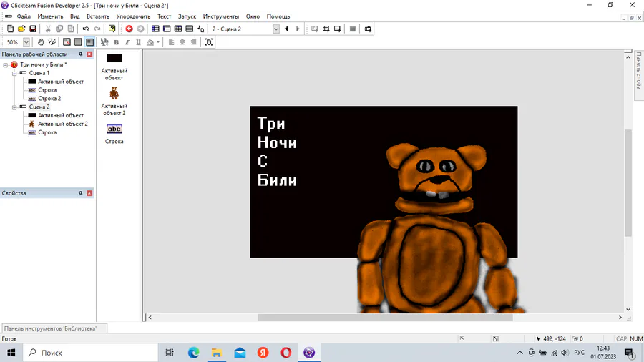This screenshot has height=362, width=644.
Task: Center align the text
Action: 182,42
